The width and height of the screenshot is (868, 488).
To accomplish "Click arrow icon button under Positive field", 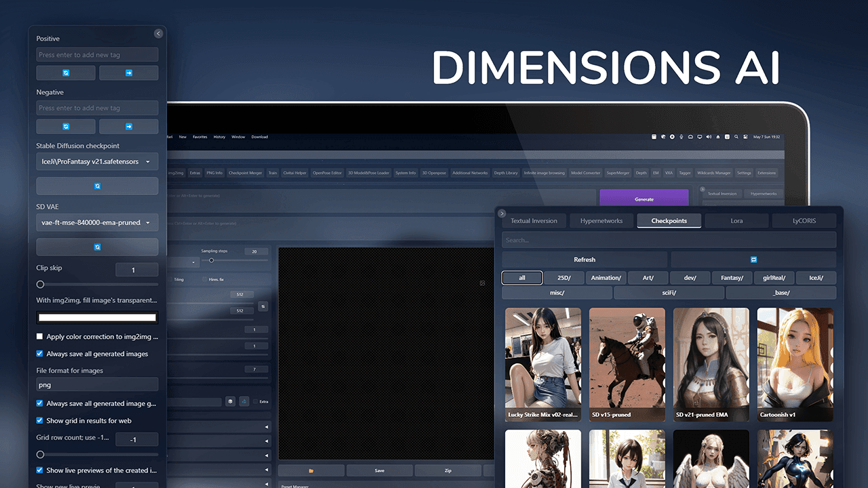I will [129, 73].
